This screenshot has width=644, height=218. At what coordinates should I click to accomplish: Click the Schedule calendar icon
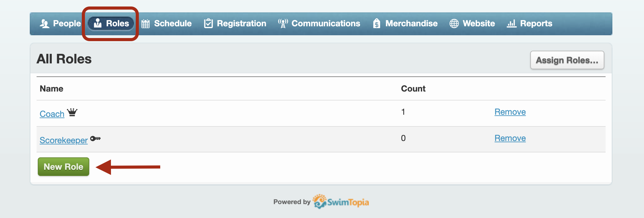145,24
